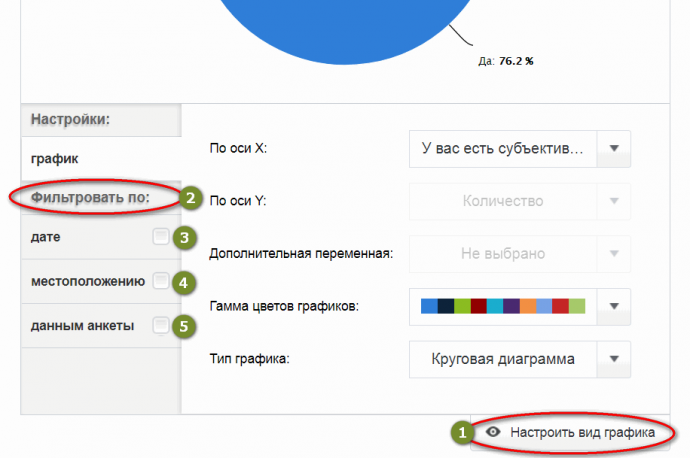The width and height of the screenshot is (690, 458).
Task: Enable the данным анкеты filter checkbox
Action: (161, 326)
